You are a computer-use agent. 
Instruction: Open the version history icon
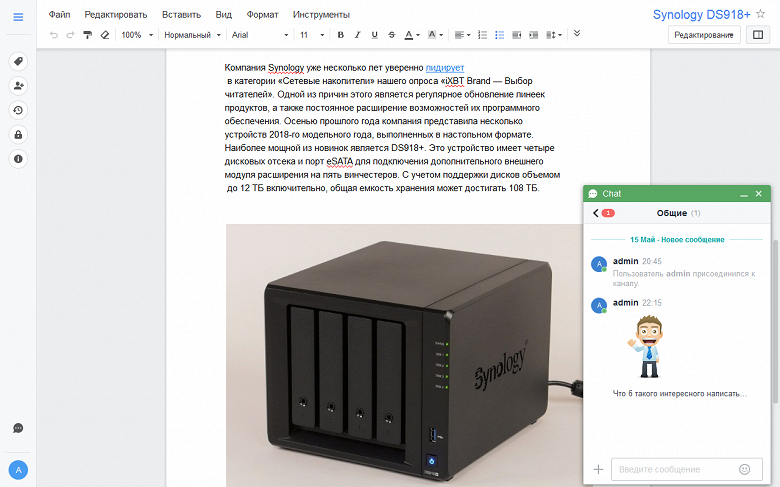[18, 110]
